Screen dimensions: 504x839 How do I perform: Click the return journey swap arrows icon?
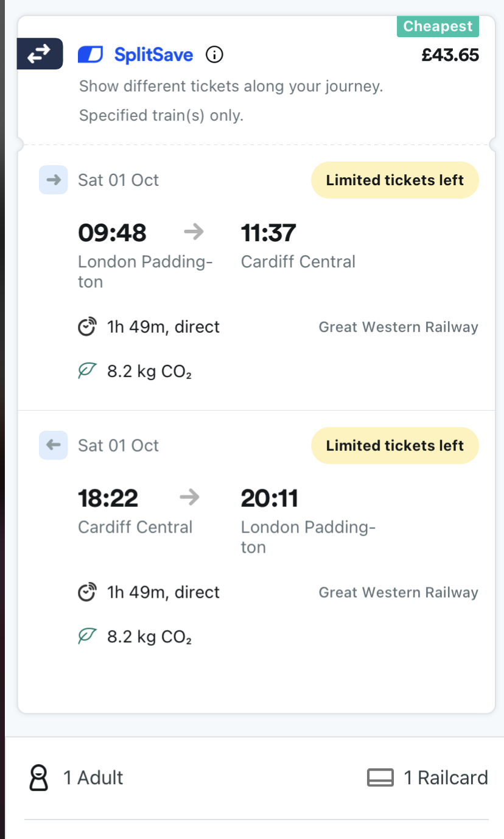click(40, 54)
